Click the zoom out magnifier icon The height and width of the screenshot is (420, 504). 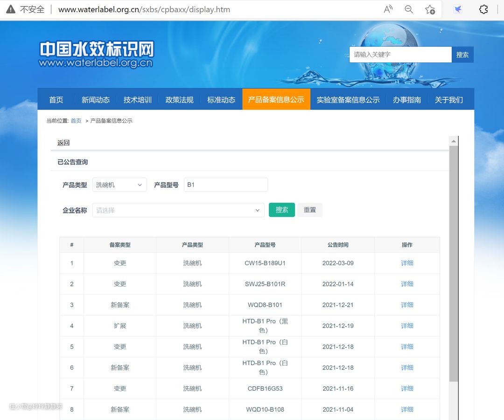click(x=409, y=9)
